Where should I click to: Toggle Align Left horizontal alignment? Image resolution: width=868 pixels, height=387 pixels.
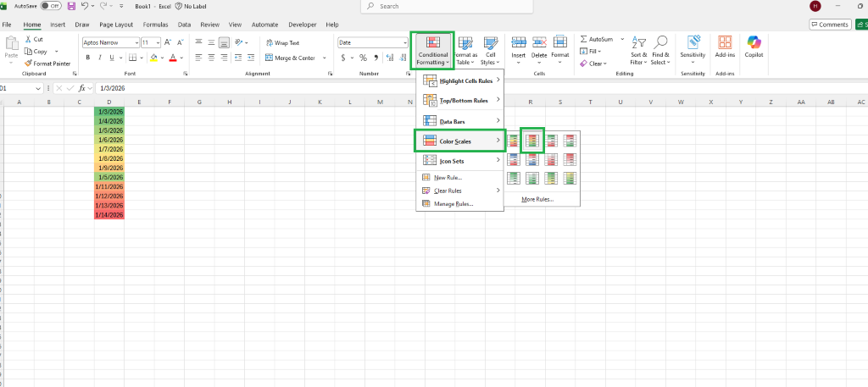(198, 58)
